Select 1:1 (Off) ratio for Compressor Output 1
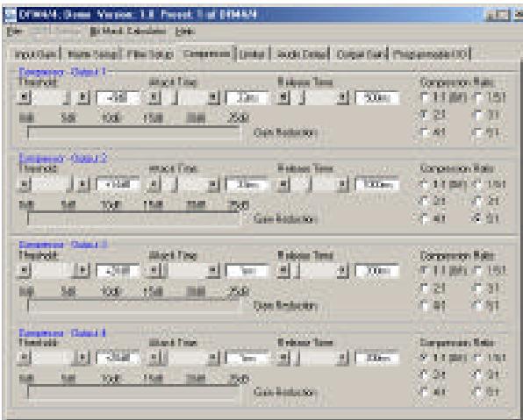The height and width of the screenshot is (420, 523). (x=425, y=97)
